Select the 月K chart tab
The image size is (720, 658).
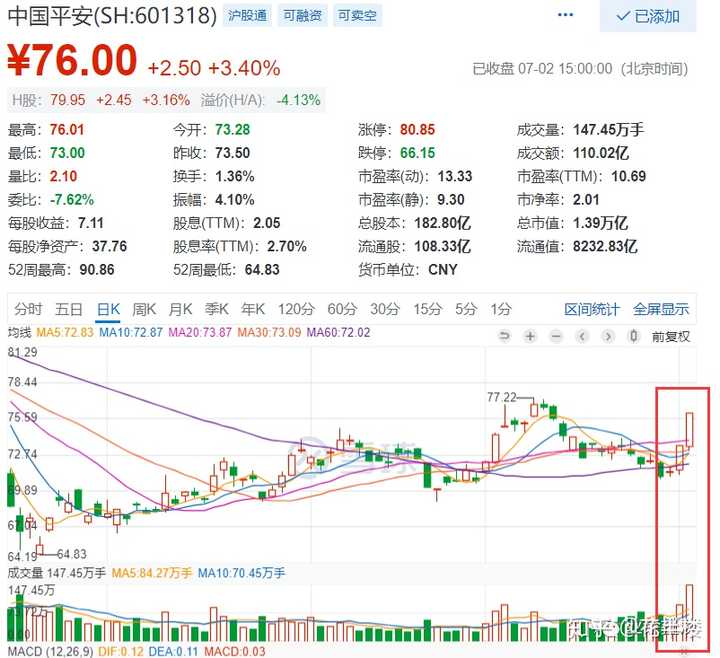pos(180,309)
